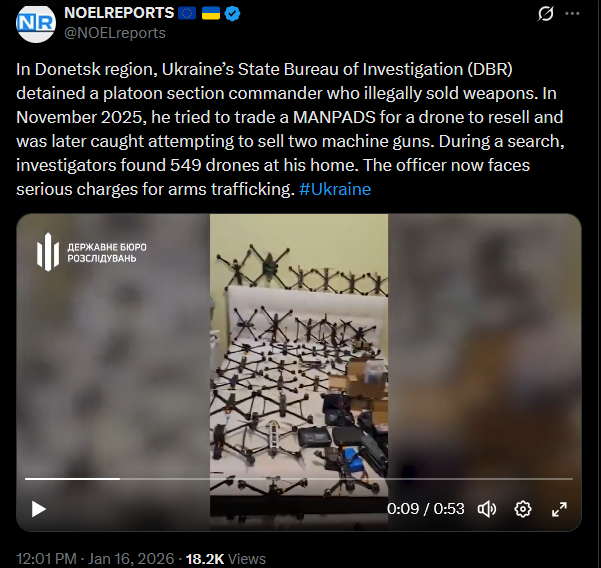Click the drone video frame center

click(299, 372)
